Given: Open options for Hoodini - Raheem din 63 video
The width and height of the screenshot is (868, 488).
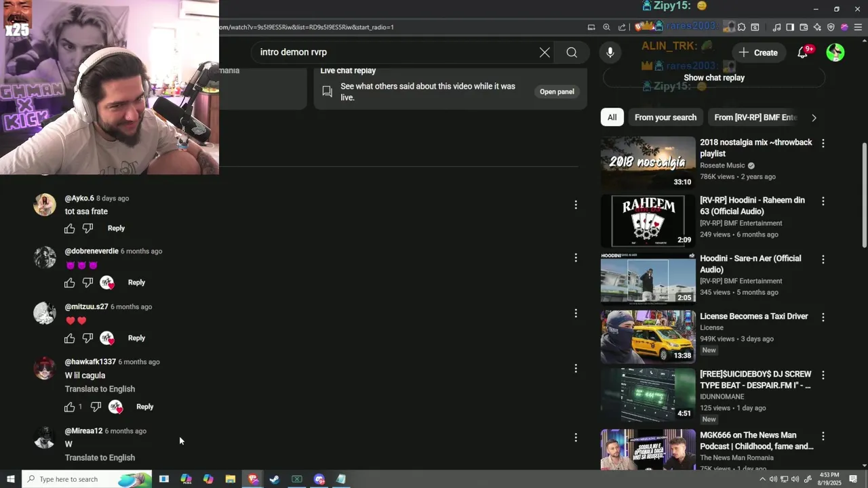Looking at the screenshot, I should click(823, 201).
